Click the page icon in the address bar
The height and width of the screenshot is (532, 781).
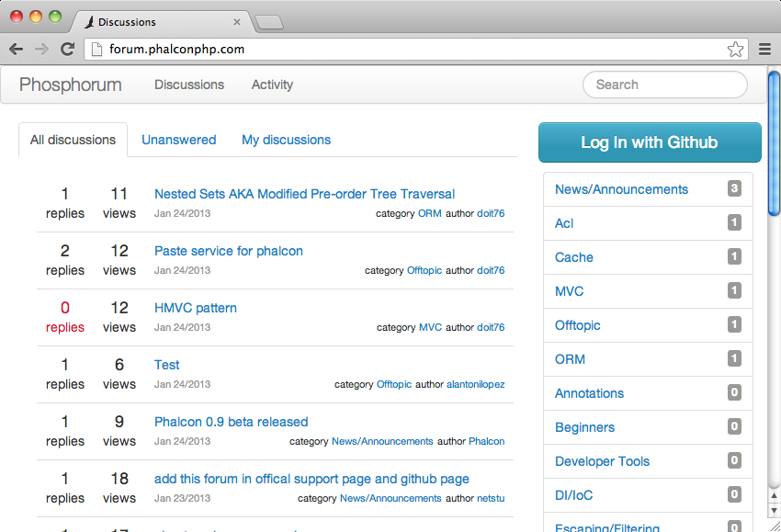(x=97, y=50)
